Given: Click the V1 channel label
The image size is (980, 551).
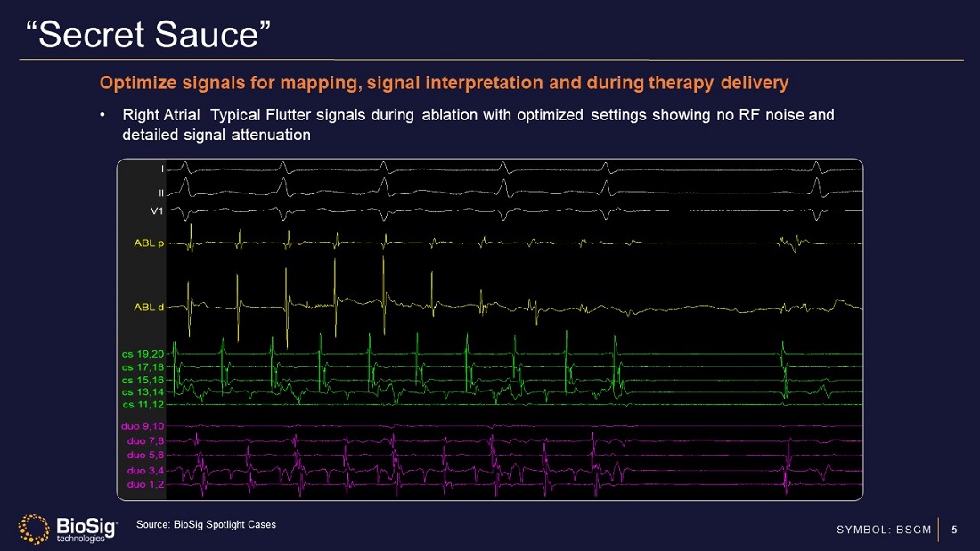Looking at the screenshot, I should 157,211.
